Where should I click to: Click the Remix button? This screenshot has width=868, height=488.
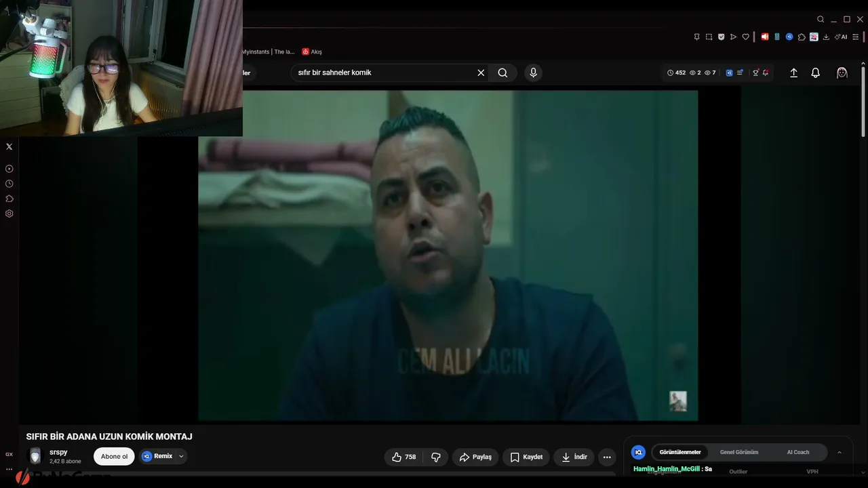point(157,456)
